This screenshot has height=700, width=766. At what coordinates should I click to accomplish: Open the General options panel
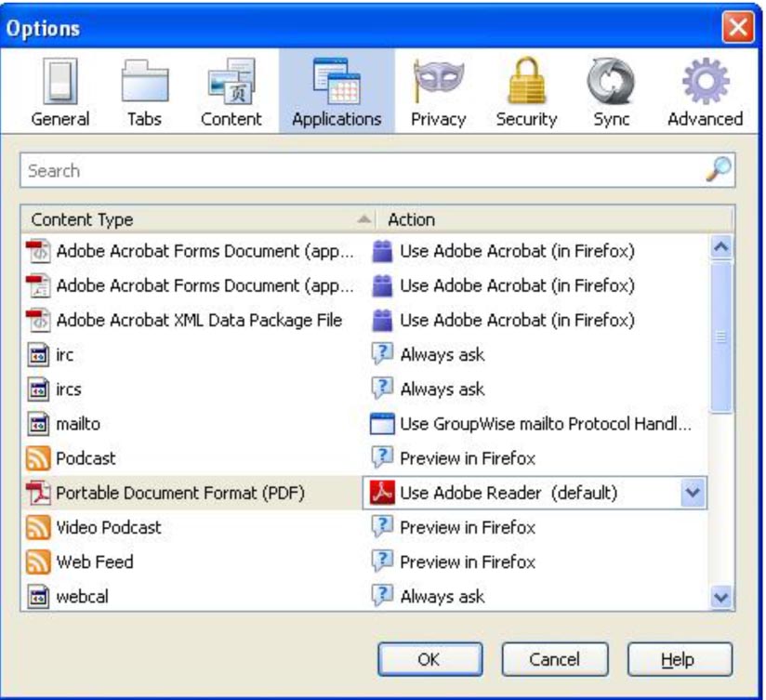coord(59,92)
